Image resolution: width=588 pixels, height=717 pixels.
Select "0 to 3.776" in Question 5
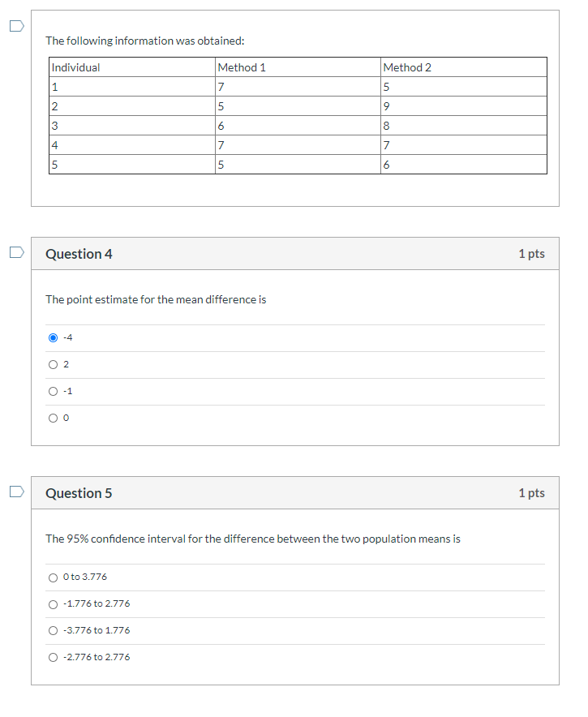click(x=52, y=576)
